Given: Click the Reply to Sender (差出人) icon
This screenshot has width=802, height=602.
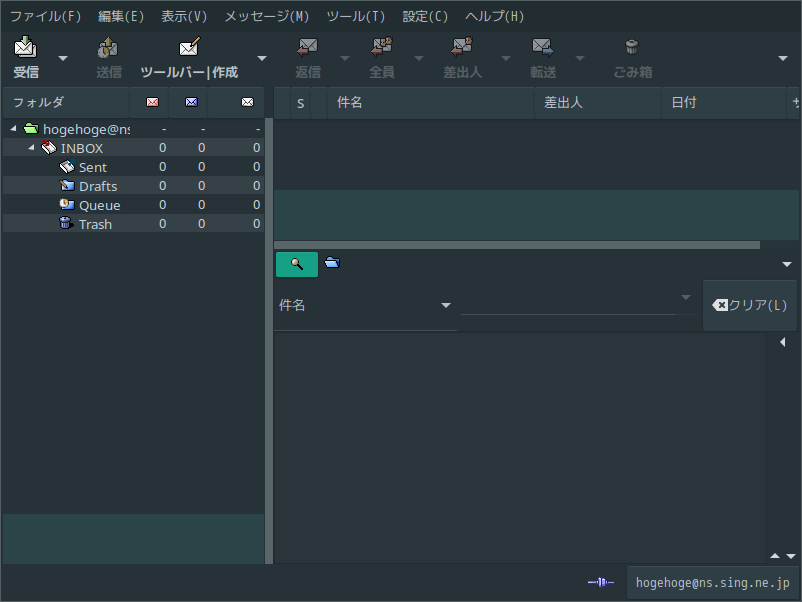Looking at the screenshot, I should (x=462, y=48).
